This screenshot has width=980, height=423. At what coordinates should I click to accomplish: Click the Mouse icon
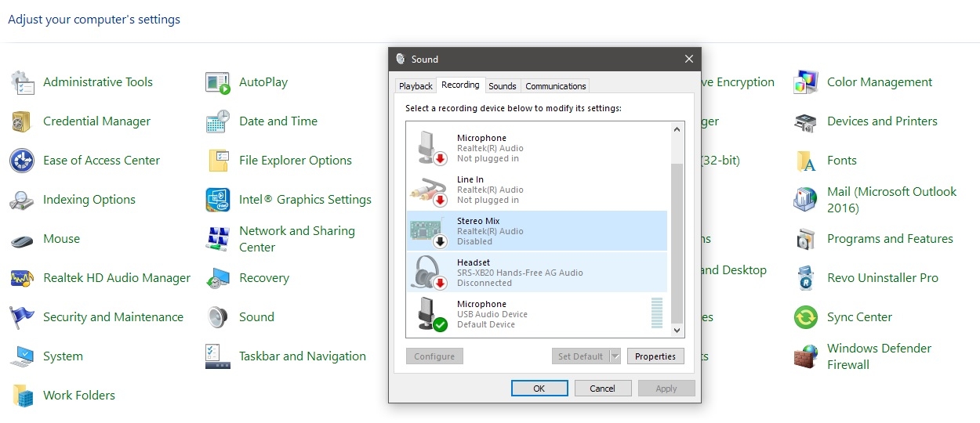(x=22, y=239)
